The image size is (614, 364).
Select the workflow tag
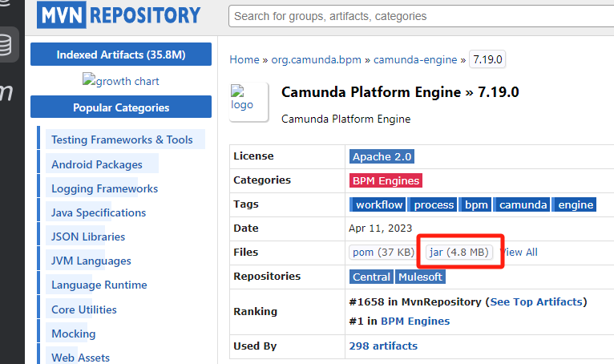pyautogui.click(x=378, y=204)
